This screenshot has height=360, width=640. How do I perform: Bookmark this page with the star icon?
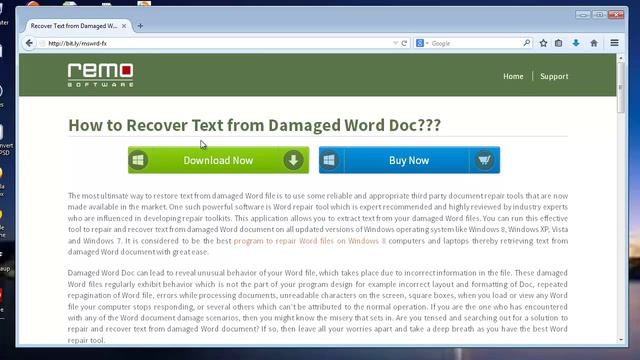[x=543, y=43]
